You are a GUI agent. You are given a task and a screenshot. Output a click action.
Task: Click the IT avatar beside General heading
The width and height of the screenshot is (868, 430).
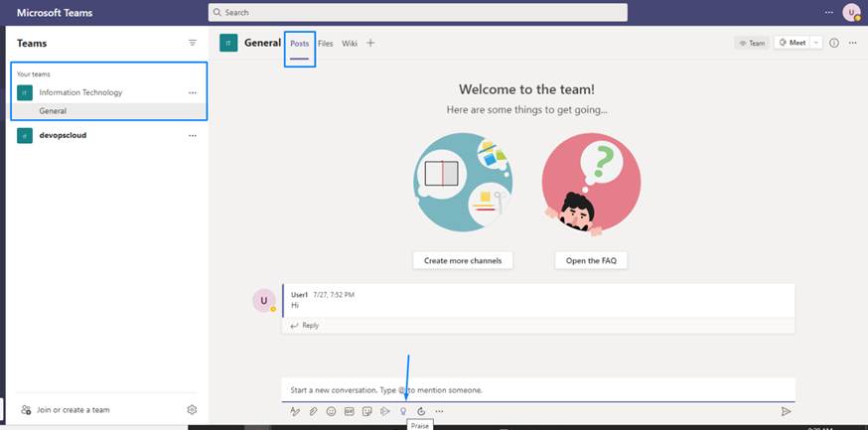coord(228,43)
